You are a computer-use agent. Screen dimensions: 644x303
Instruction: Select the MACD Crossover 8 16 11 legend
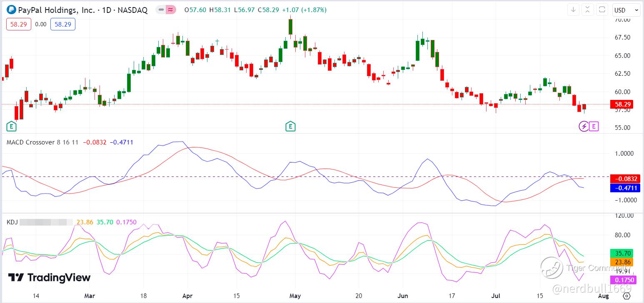pos(42,142)
